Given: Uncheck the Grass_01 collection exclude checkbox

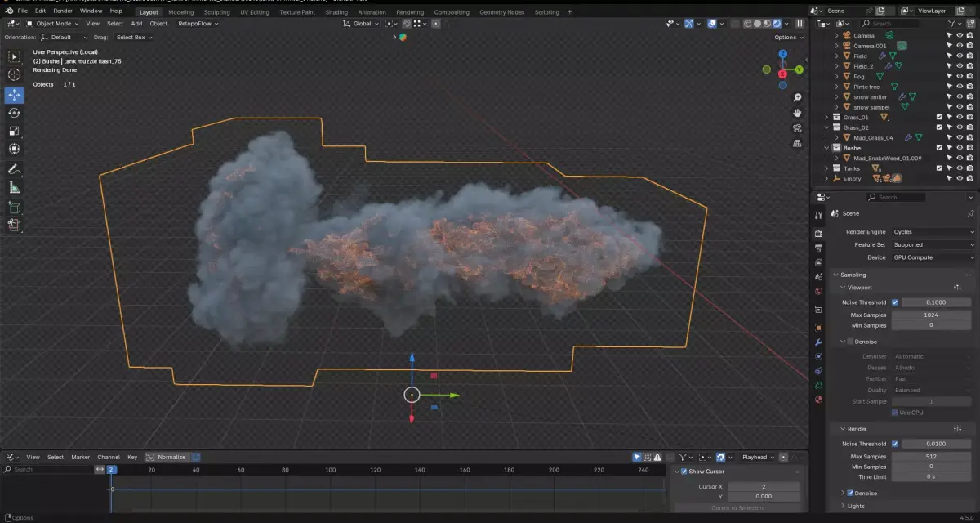Looking at the screenshot, I should point(939,117).
